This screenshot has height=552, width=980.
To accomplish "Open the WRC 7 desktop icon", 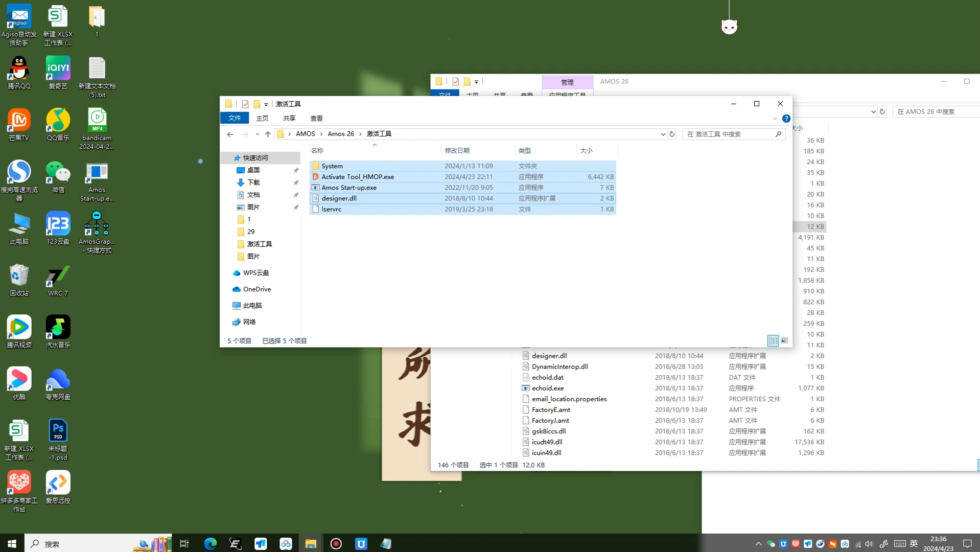I will click(x=58, y=280).
